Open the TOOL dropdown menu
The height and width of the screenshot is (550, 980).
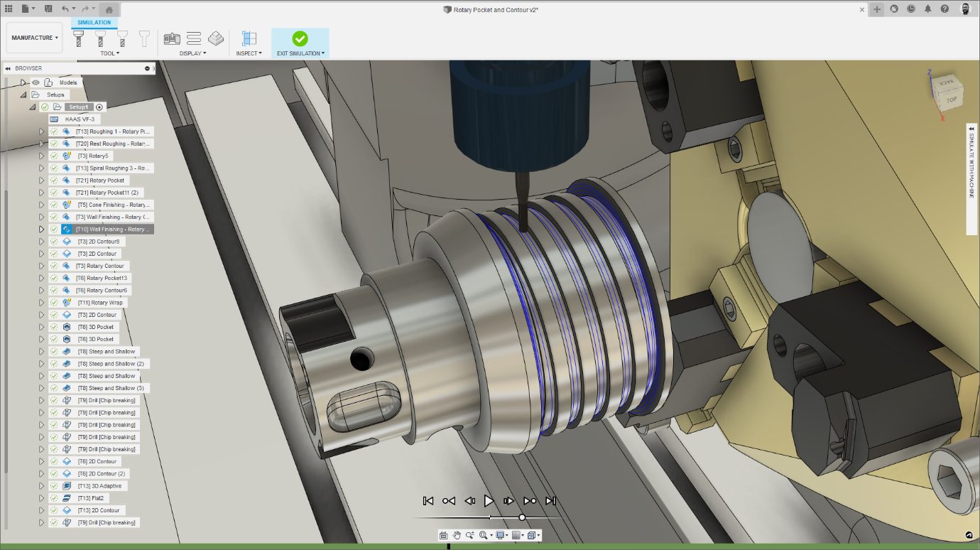[109, 53]
